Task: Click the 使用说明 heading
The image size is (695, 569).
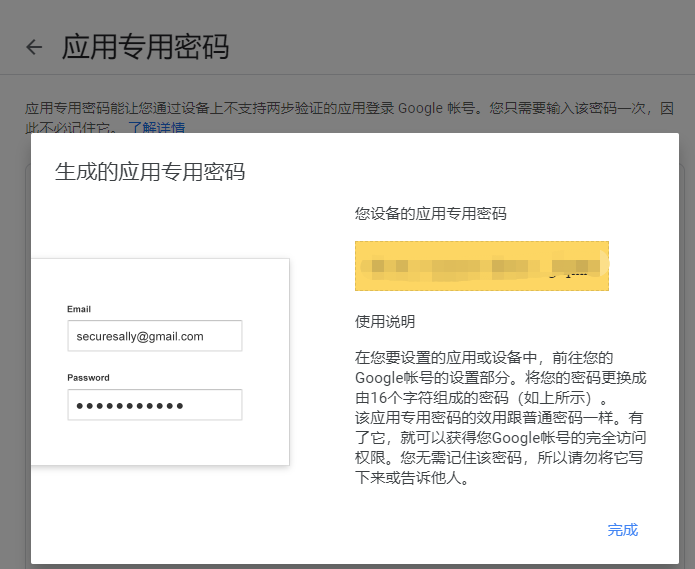Action: pos(385,321)
